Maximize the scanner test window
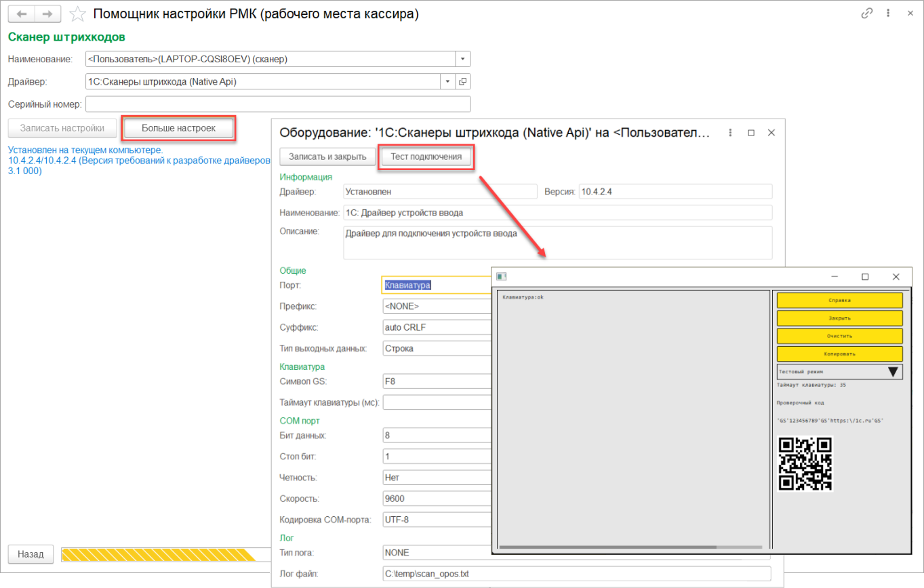Image resolution: width=924 pixels, height=588 pixels. tap(865, 276)
